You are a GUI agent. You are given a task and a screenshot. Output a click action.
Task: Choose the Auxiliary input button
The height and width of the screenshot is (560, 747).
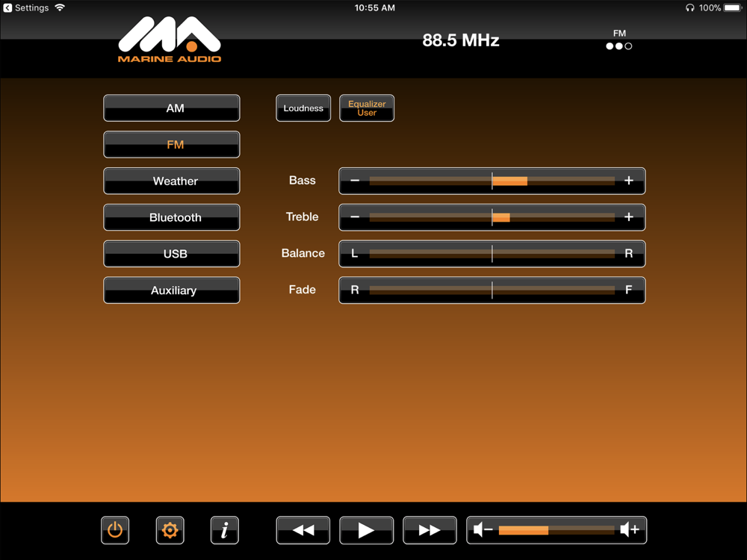coord(172,290)
